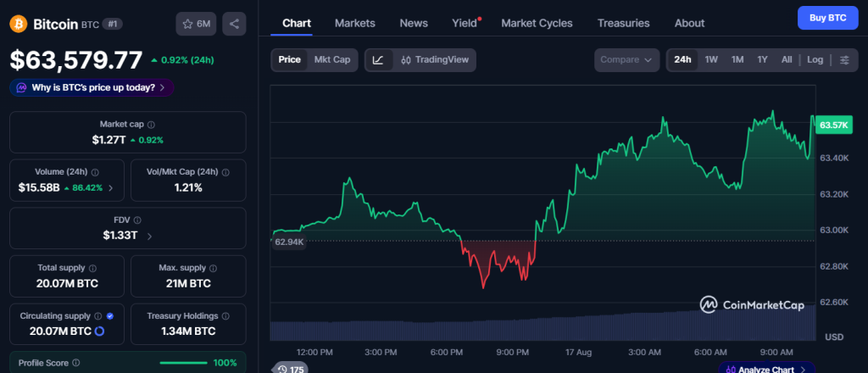Expand Why is BTC's price up today

[92, 87]
